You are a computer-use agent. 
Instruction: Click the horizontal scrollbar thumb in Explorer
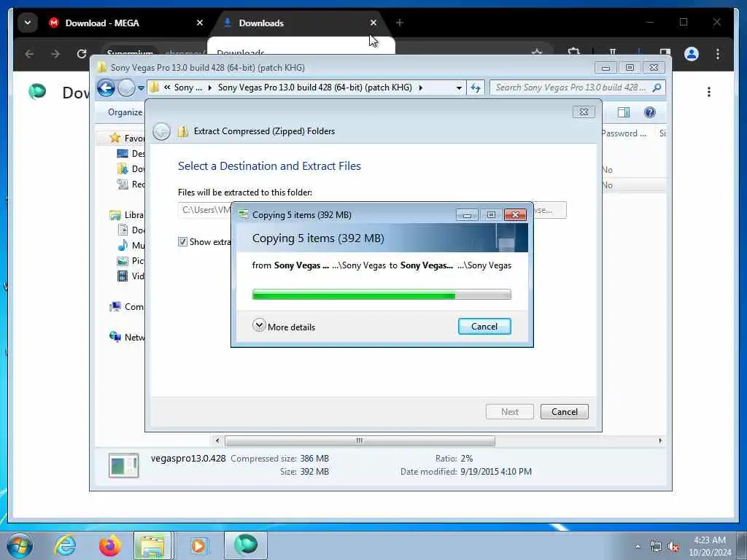pyautogui.click(x=360, y=441)
